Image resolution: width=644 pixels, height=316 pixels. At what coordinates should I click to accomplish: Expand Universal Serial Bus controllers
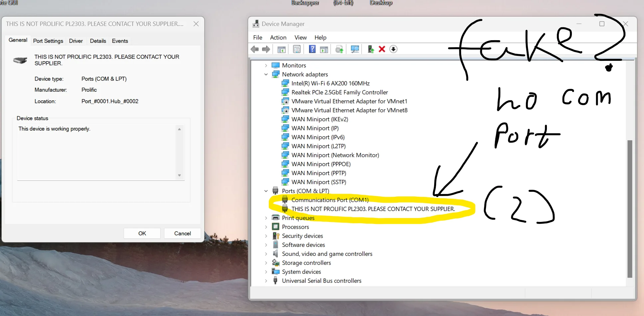266,281
